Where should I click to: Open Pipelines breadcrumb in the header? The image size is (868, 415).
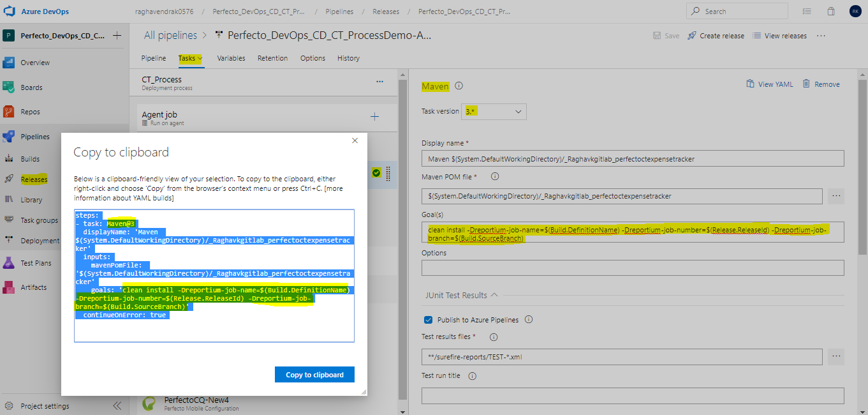pos(338,11)
